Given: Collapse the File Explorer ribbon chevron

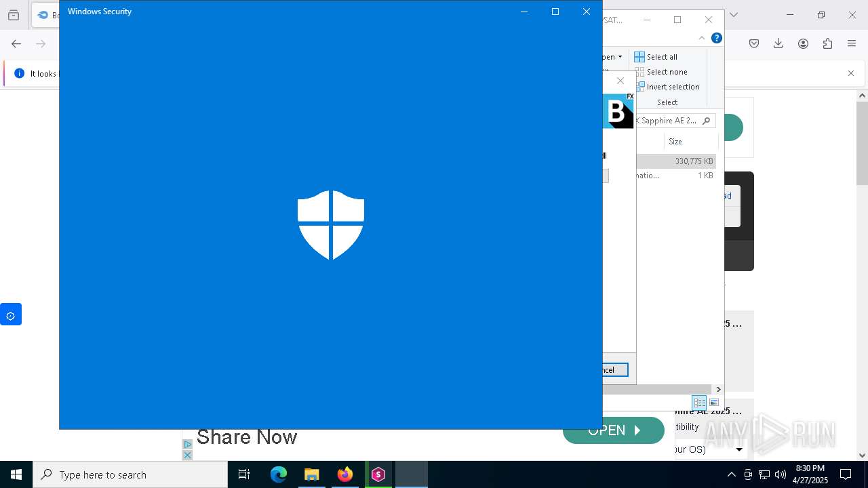Looking at the screenshot, I should [702, 38].
